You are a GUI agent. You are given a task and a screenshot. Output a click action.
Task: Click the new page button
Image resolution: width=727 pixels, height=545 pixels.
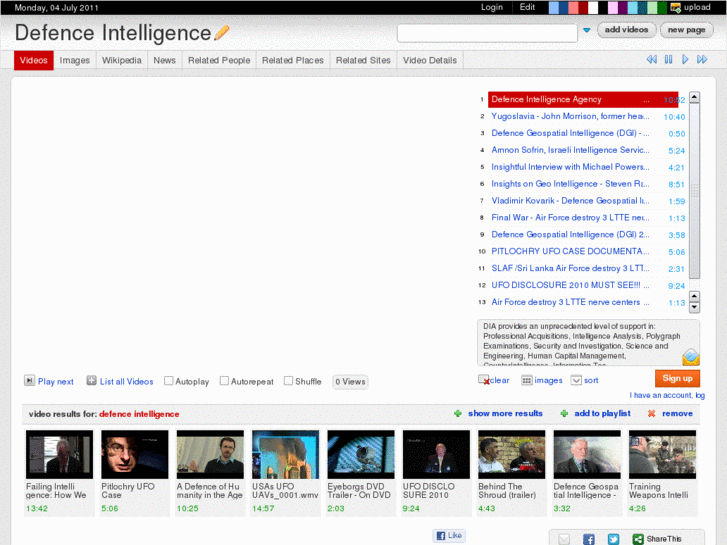coord(686,30)
